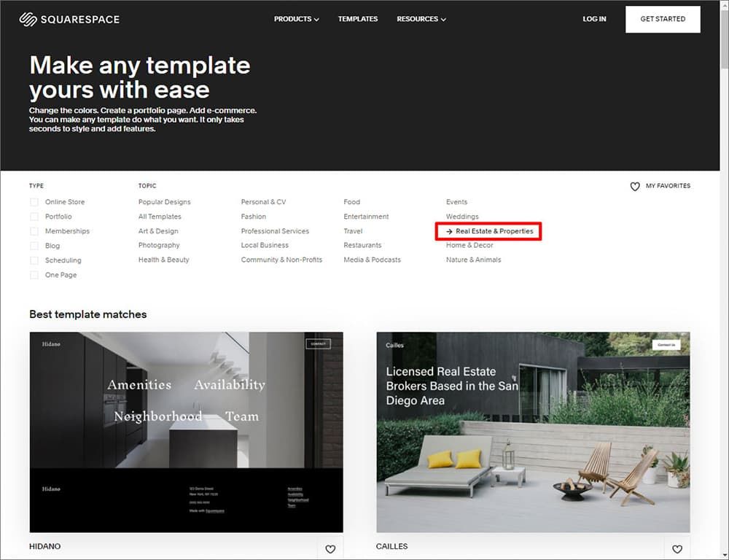Open the My Favorites link text
The image size is (729, 560).
(668, 186)
